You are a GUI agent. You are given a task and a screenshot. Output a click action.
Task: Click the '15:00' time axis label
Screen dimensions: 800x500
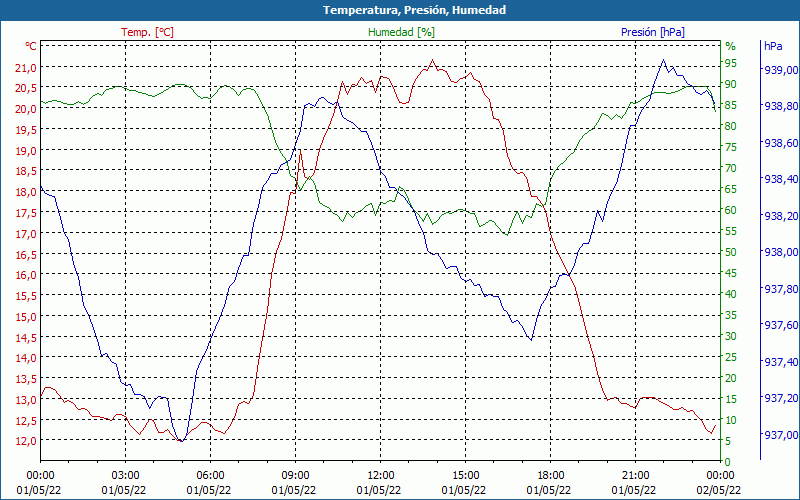pos(464,476)
